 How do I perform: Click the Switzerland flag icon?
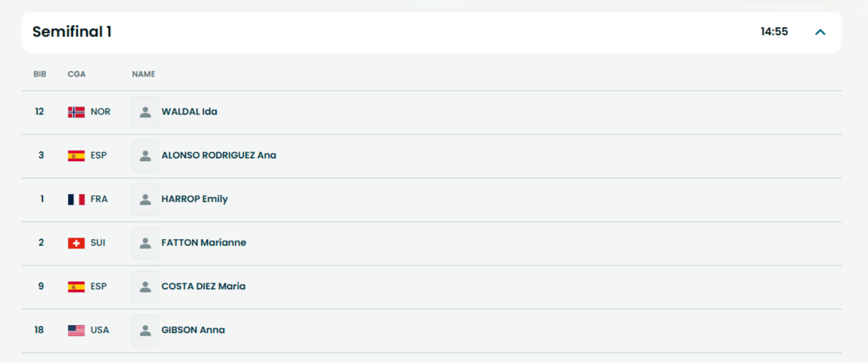tap(76, 243)
